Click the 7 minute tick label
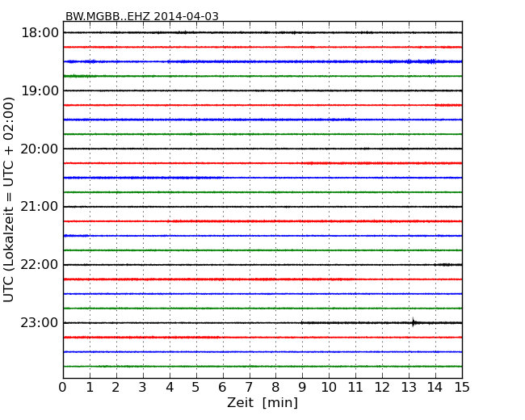The image size is (525, 420). [249, 387]
